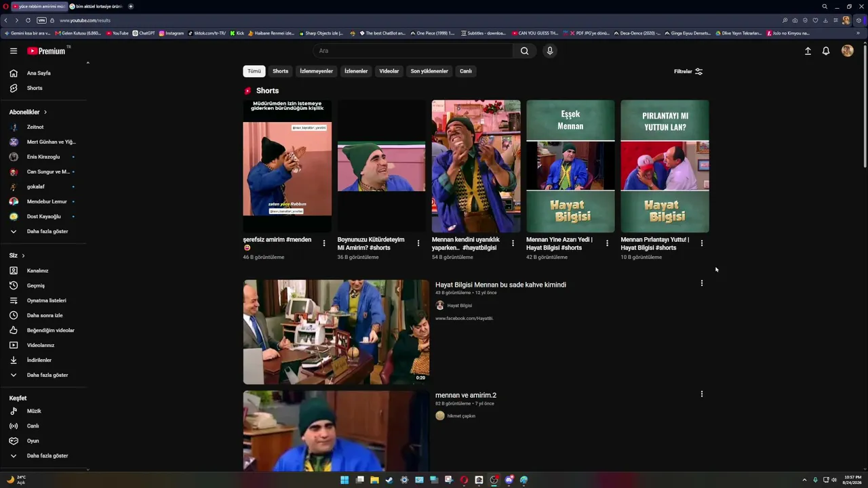This screenshot has width=868, height=488.
Task: Expand subscriptions with Daha fazla göster
Action: click(46, 231)
